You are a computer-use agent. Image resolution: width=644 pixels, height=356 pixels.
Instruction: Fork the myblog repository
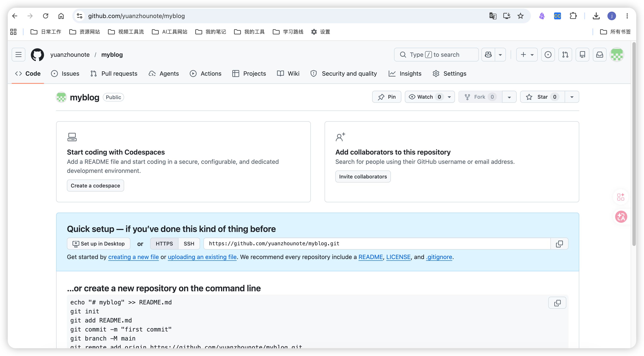[x=480, y=97]
